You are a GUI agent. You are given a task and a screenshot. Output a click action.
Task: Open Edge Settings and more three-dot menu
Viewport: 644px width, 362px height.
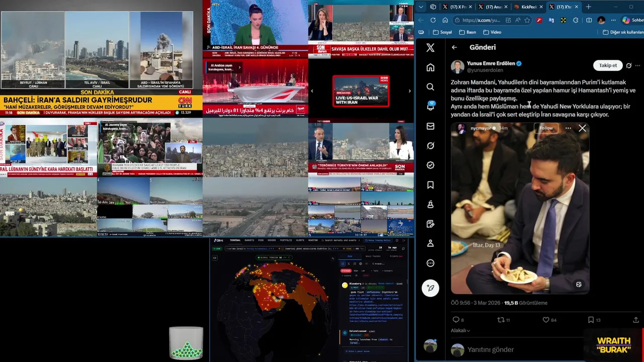[x=613, y=20]
